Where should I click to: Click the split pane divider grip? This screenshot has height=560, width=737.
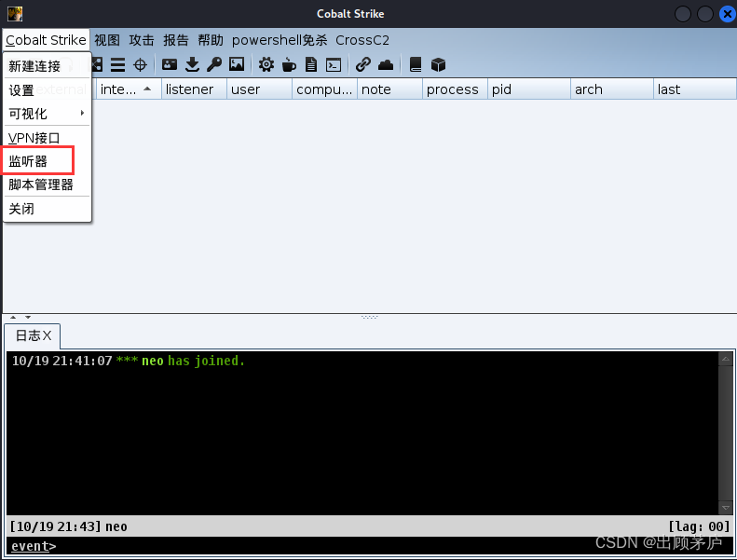pos(370,318)
